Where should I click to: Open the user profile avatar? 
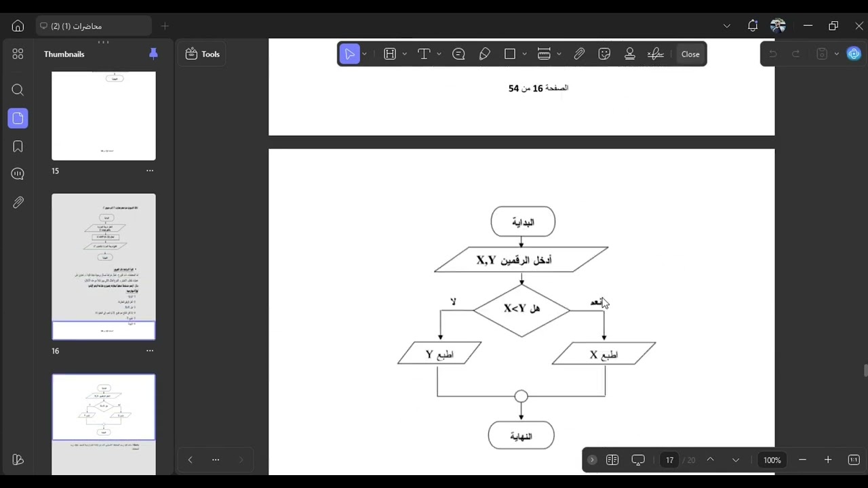click(778, 26)
